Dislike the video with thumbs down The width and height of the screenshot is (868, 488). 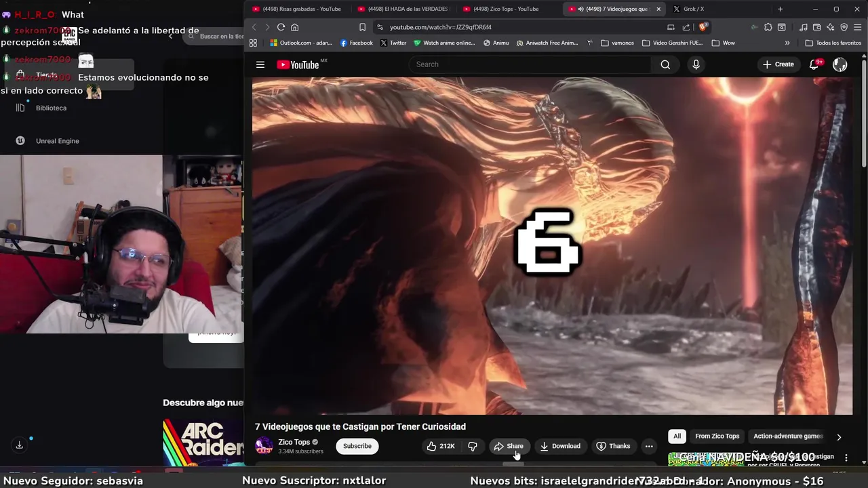coord(473,446)
